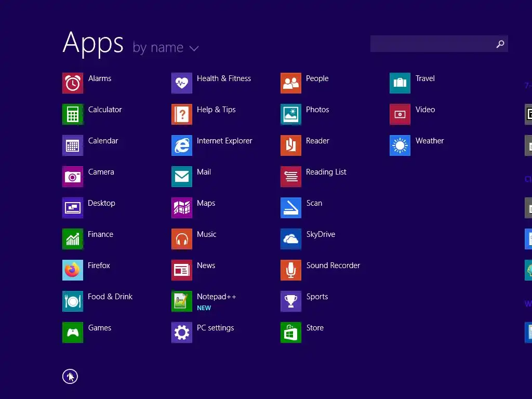This screenshot has height=399, width=532.
Task: Open the News app icon
Action: 182,270
